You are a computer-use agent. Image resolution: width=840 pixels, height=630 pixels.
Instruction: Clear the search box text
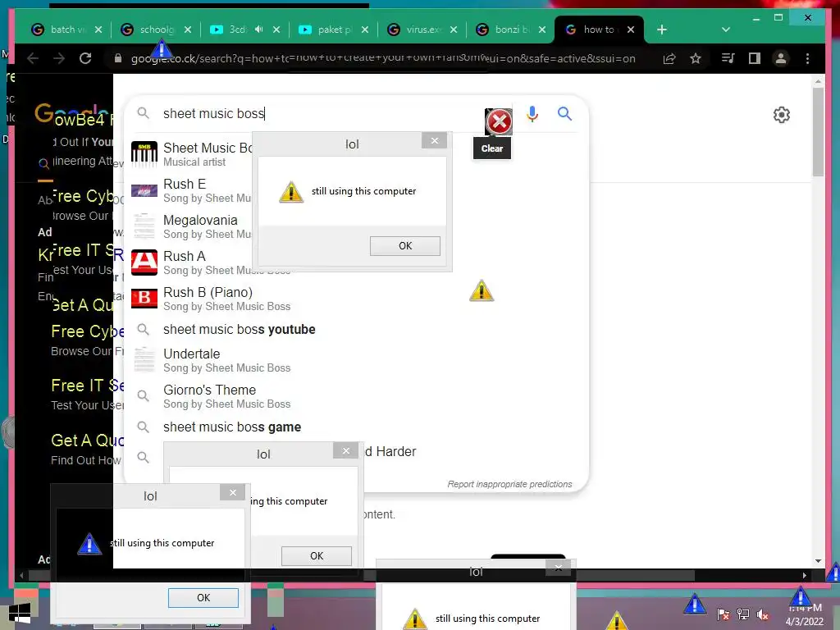pos(498,121)
